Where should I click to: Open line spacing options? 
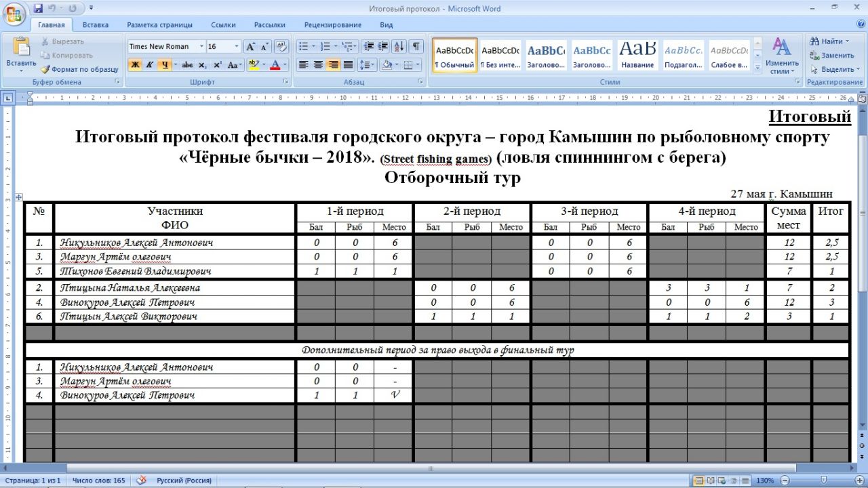point(367,65)
